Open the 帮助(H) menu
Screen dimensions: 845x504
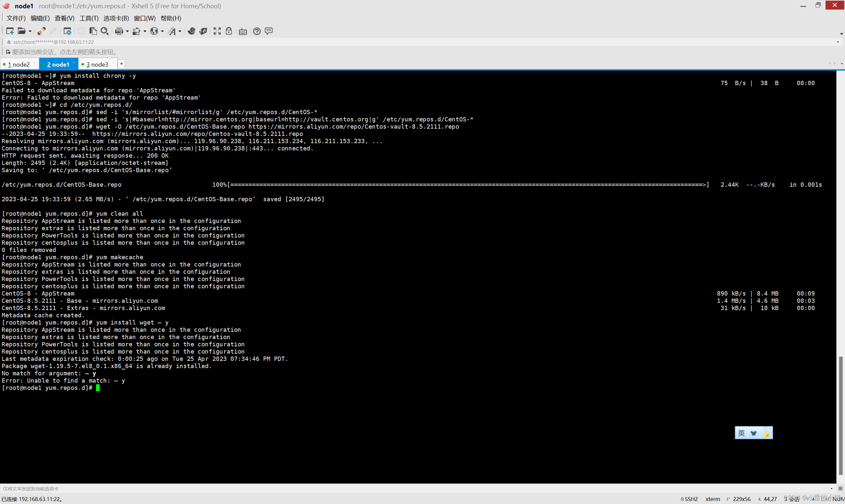click(x=171, y=18)
